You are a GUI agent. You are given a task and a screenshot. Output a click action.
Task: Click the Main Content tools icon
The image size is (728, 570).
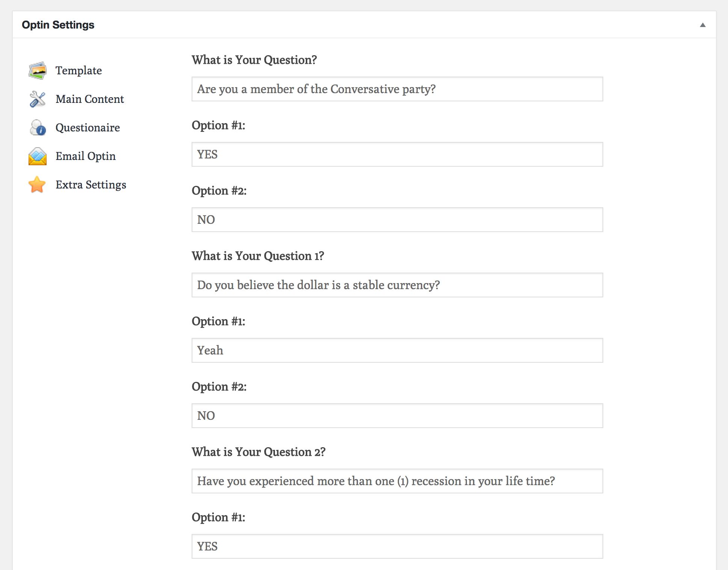(x=38, y=99)
